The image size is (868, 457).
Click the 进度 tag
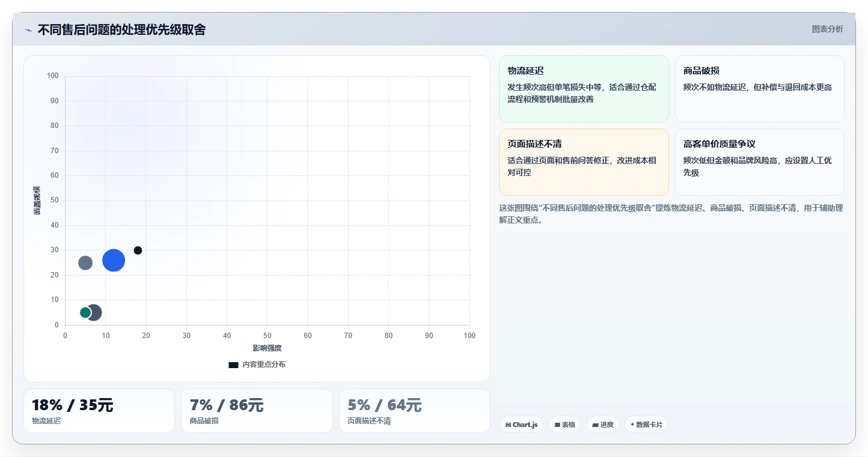(x=603, y=425)
